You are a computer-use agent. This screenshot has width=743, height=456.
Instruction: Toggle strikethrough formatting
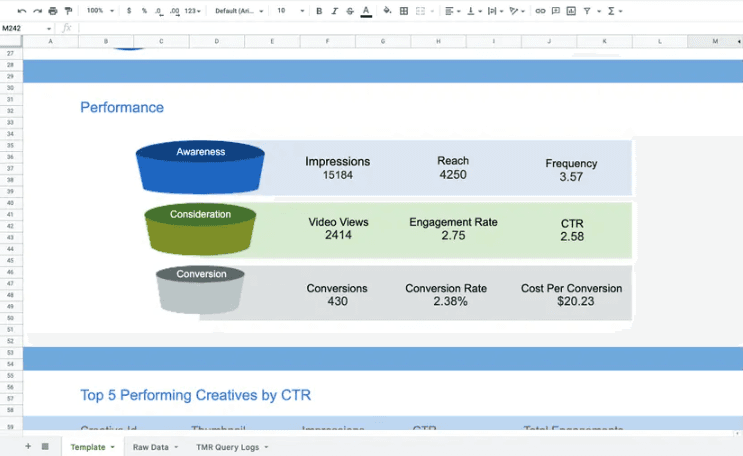(x=350, y=11)
